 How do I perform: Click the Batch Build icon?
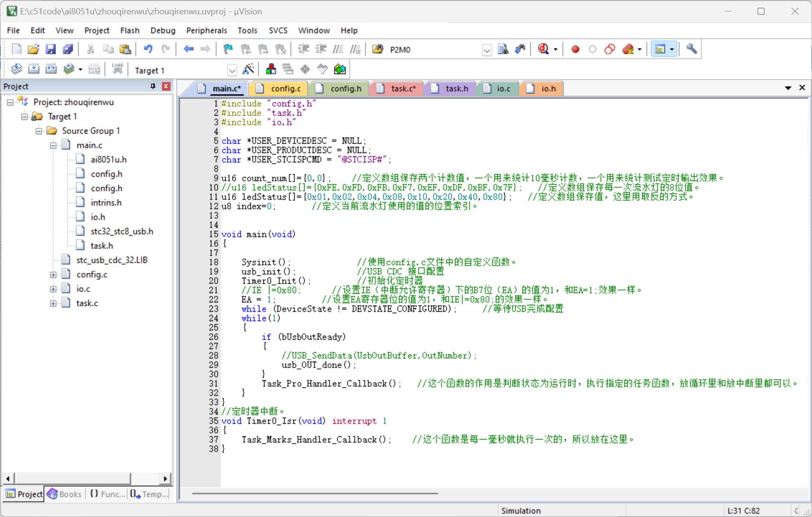[x=69, y=69]
